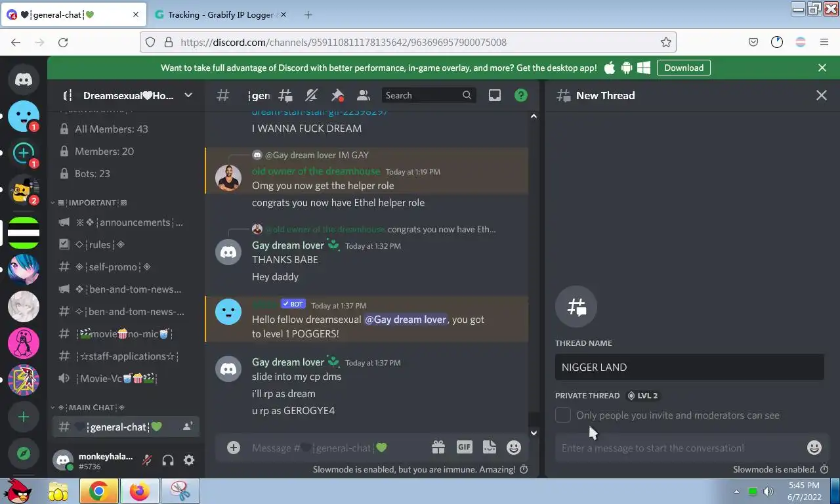Click the speaker volume tray icon
Image resolution: width=840 pixels, height=504 pixels.
[x=768, y=492]
